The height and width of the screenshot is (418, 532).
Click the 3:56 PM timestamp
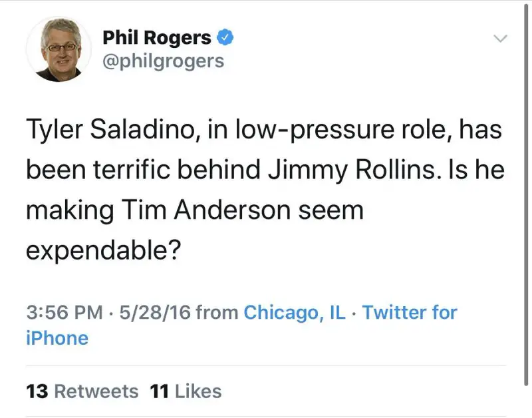(x=64, y=312)
